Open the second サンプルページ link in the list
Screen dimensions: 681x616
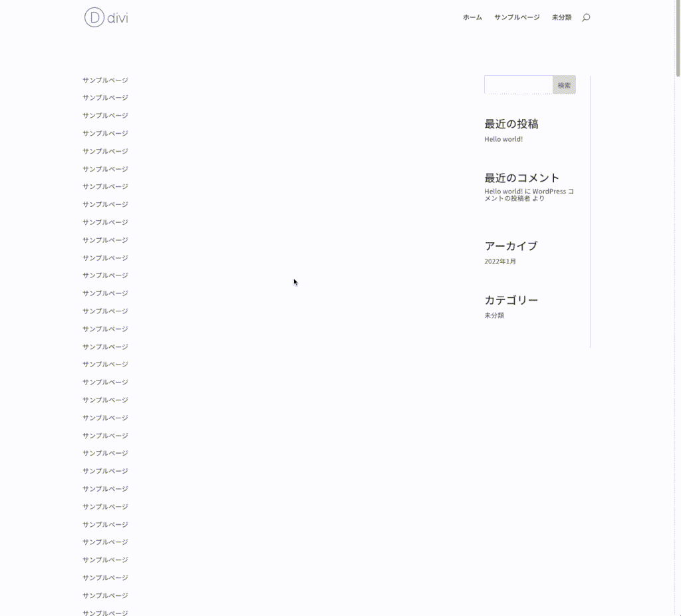pos(105,97)
